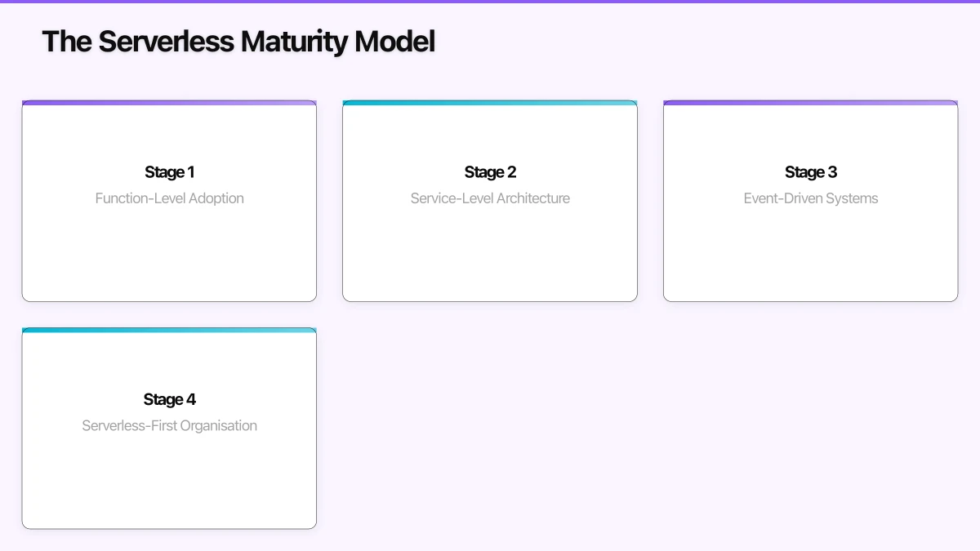Click the blank white bottom area of Stage 3 card
Screen dimensions: 980x551
tap(811, 261)
